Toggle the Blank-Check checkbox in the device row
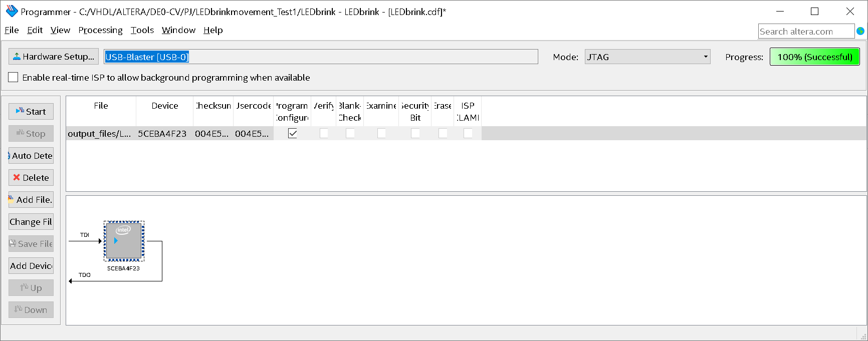Viewport: 868px width, 341px height. (350, 133)
